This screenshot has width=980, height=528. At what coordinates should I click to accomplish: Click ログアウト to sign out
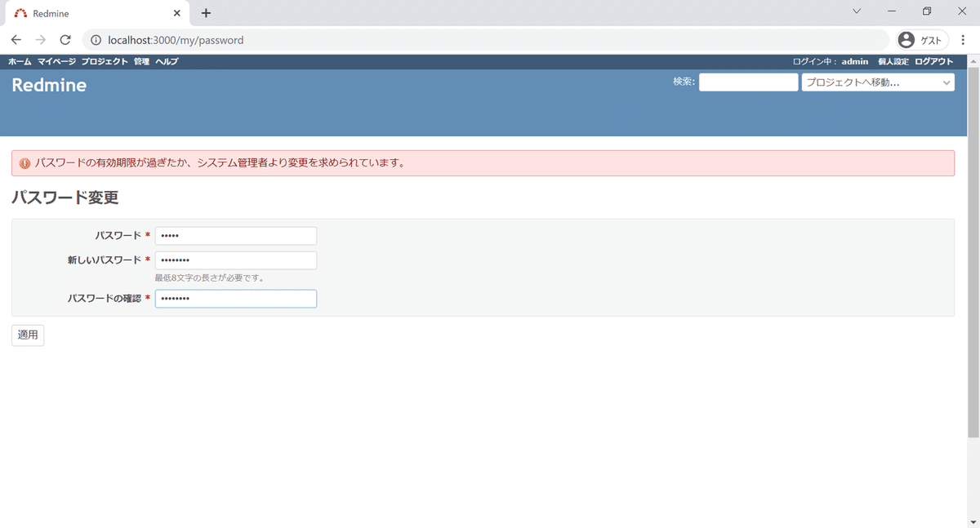click(x=934, y=62)
